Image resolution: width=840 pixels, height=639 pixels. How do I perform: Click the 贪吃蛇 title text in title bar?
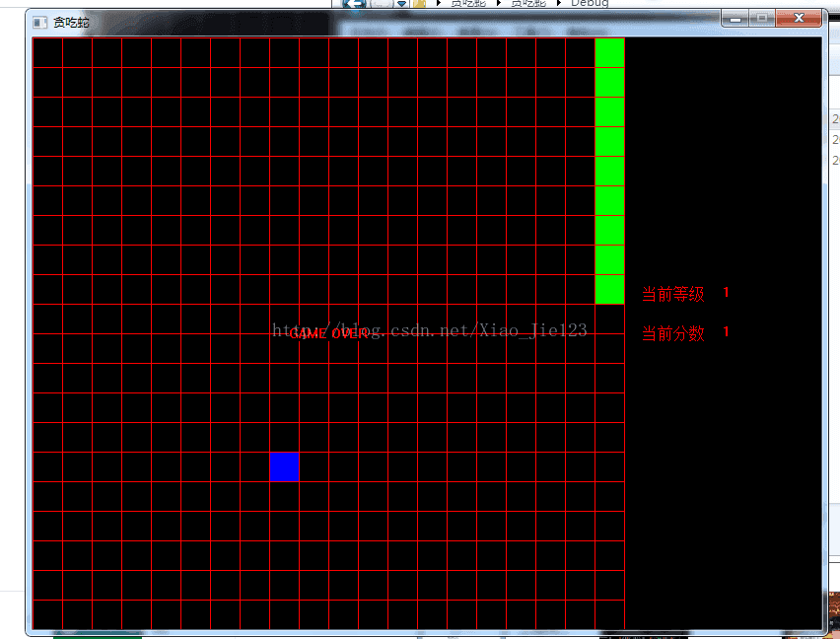point(71,23)
